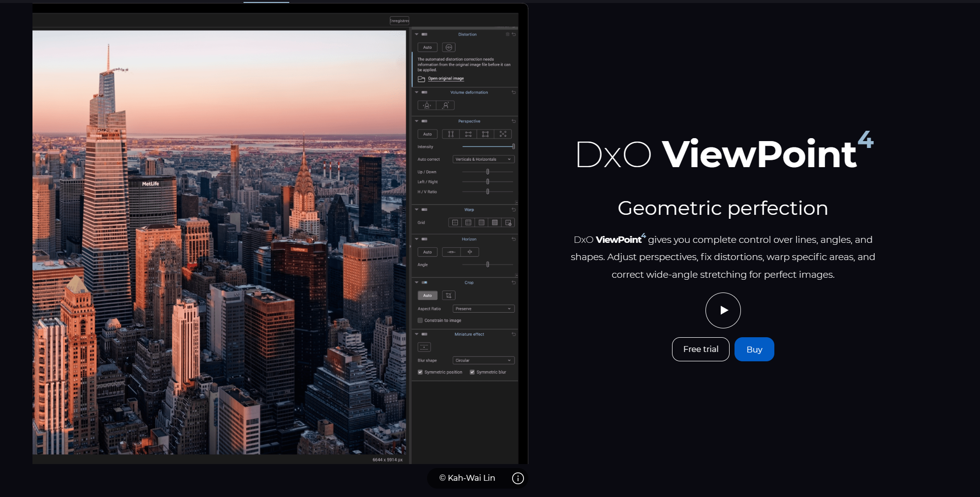Select the manual Crop tool icon
980x497 pixels.
[x=449, y=295]
